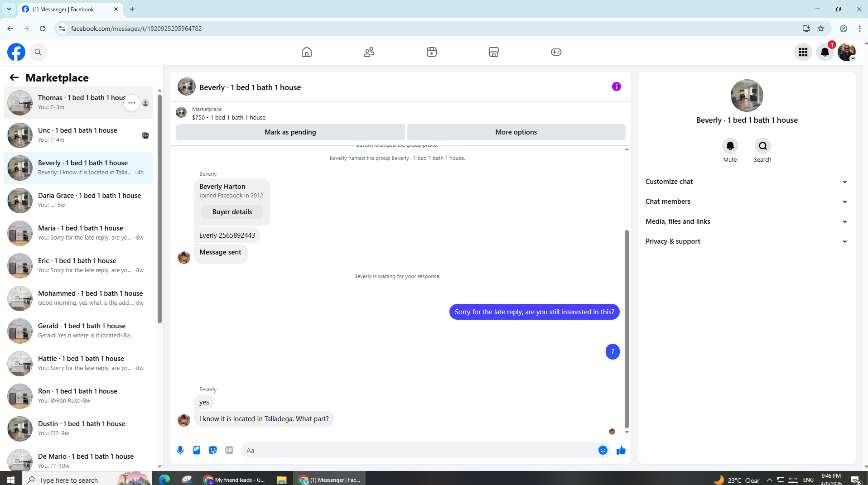Open the Facebook menu grid icon
Screen dimensions: 868x485
[803, 52]
